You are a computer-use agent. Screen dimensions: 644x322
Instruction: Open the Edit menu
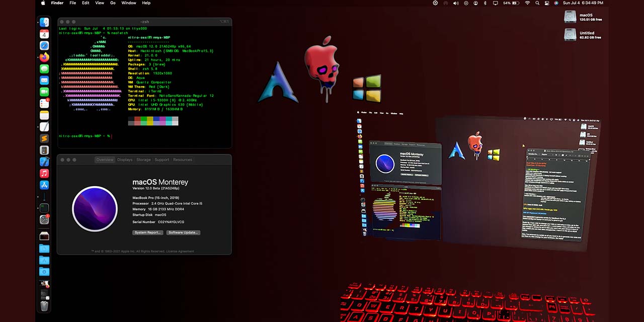(86, 3)
